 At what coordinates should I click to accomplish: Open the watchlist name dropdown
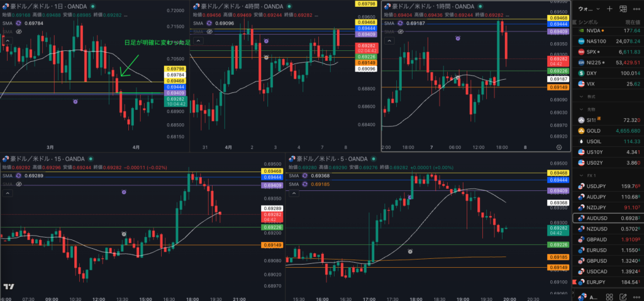589,9
